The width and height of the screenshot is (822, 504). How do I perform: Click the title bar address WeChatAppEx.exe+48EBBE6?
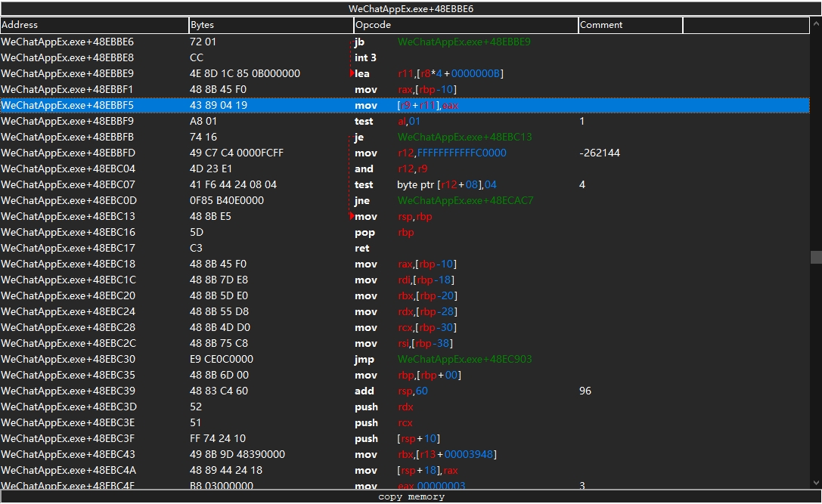pyautogui.click(x=411, y=9)
